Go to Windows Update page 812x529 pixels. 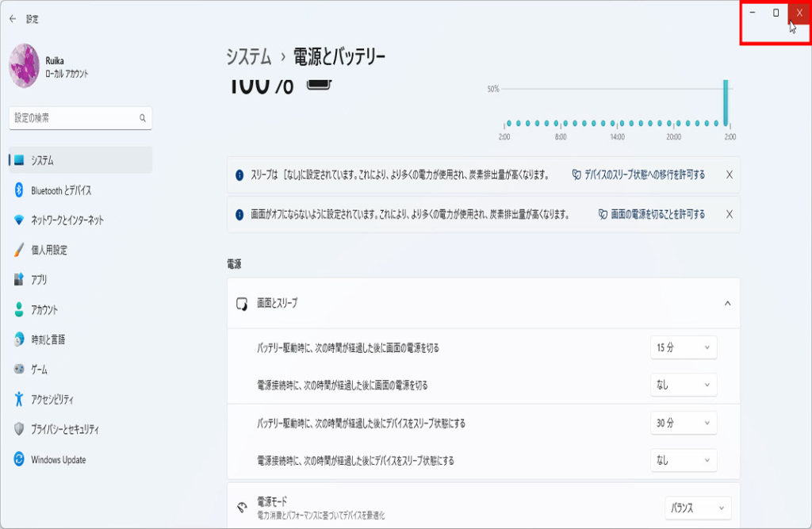(x=58, y=460)
